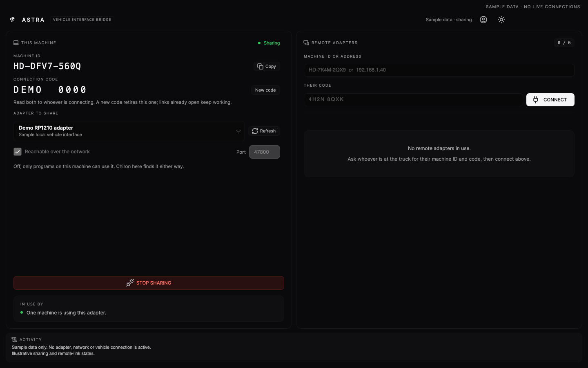Click the Port number field
The width and height of the screenshot is (588, 368).
point(265,152)
